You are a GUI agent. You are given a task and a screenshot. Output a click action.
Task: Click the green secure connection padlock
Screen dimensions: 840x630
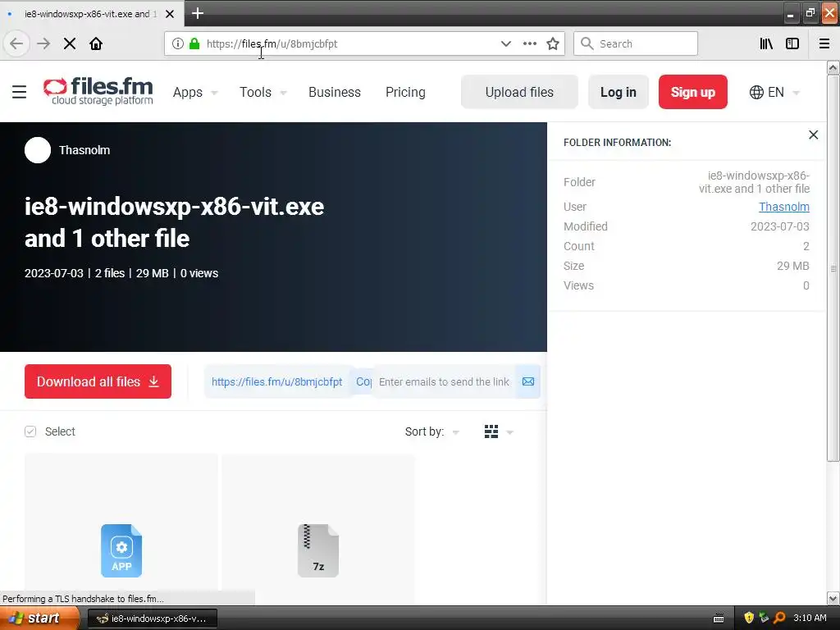click(x=194, y=43)
